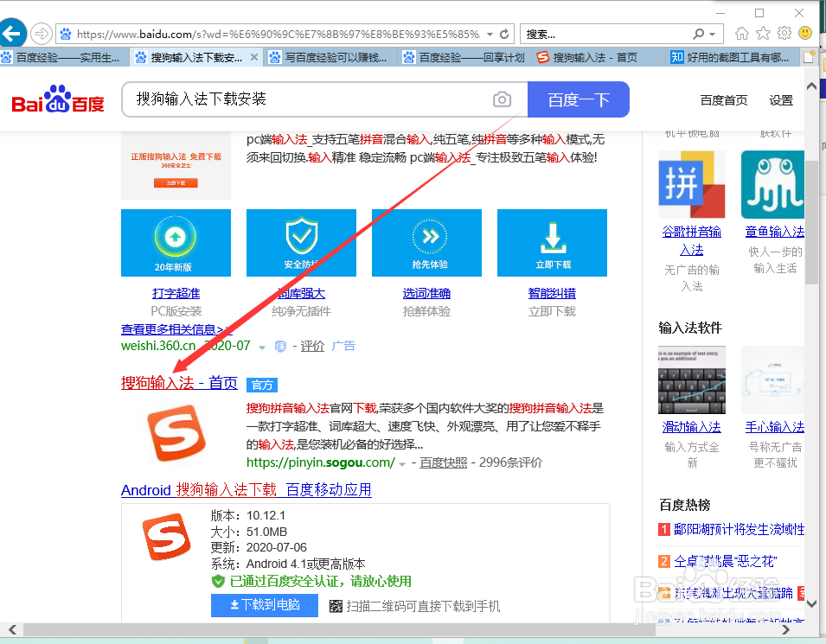
Task: Click the browser forward arrow button
Action: point(42,34)
